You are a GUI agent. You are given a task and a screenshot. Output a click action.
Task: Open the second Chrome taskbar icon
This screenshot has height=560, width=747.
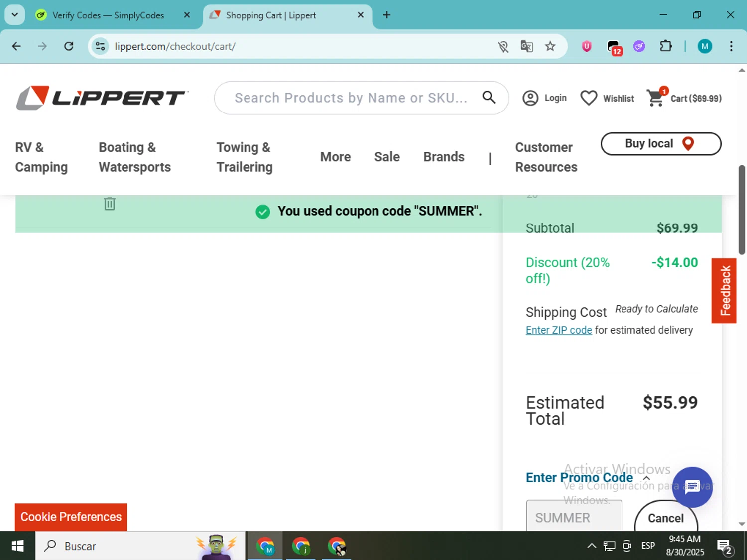tap(301, 546)
